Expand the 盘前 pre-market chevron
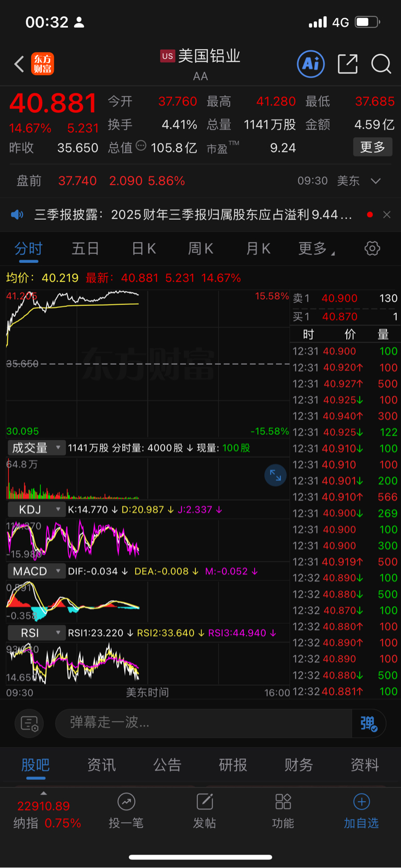Viewport: 401px width, 868px height. 375,181
